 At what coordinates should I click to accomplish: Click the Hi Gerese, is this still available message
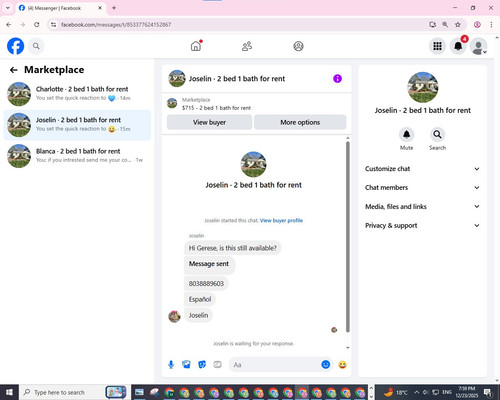(x=233, y=248)
